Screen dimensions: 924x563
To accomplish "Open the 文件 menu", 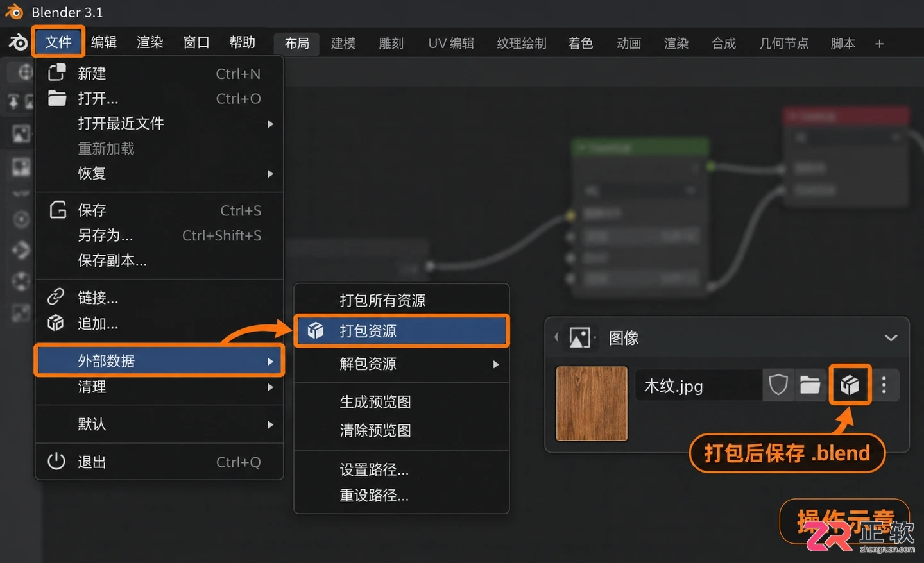I will coord(58,42).
